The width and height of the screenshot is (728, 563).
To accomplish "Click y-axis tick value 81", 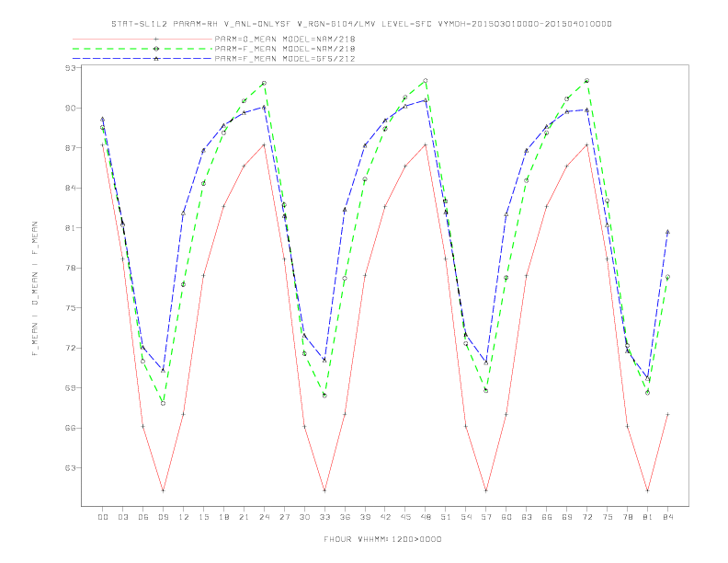I will point(70,227).
